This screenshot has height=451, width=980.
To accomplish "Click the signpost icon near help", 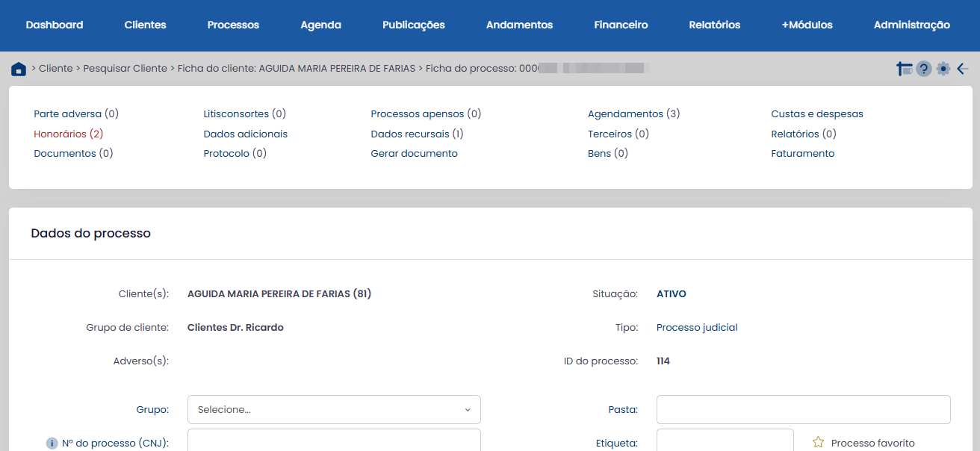I will pos(905,69).
